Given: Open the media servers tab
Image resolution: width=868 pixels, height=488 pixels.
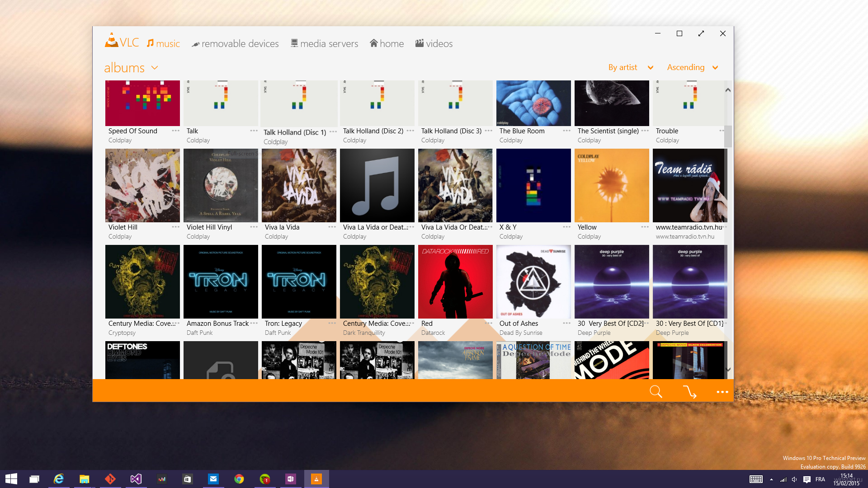Looking at the screenshot, I should (324, 43).
